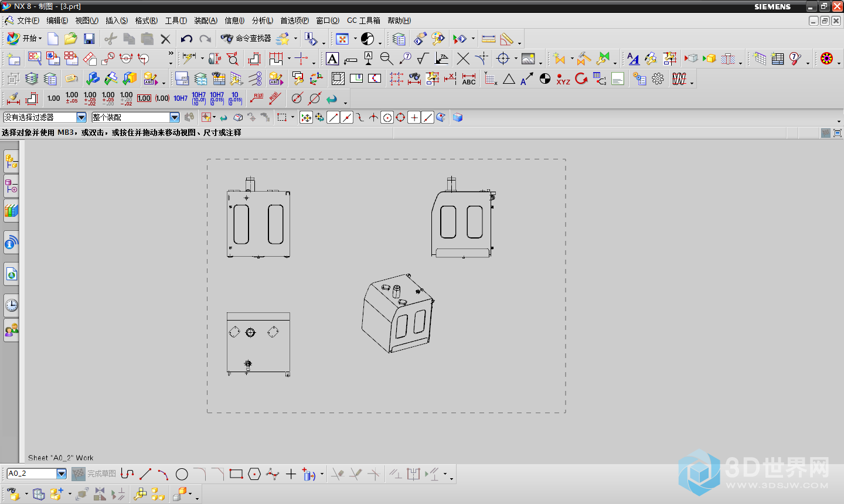Toggle the enable snap points button
844x504 pixels.
click(306, 118)
